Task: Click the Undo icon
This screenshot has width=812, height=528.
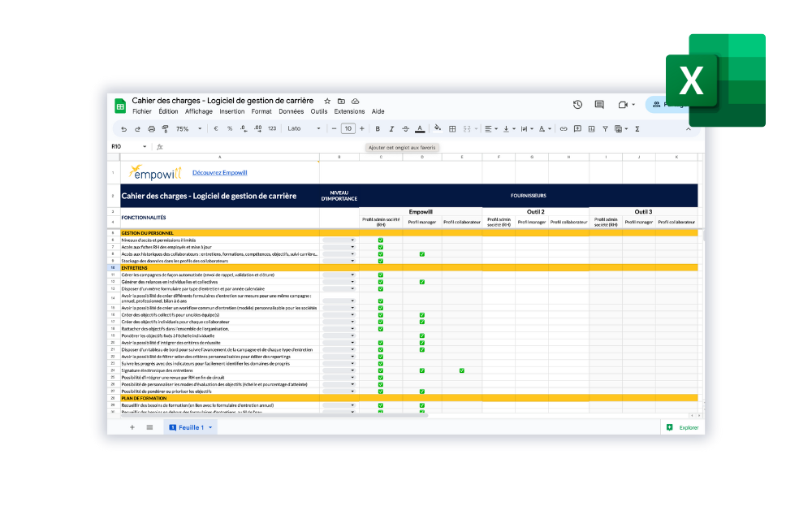Action: point(123,128)
